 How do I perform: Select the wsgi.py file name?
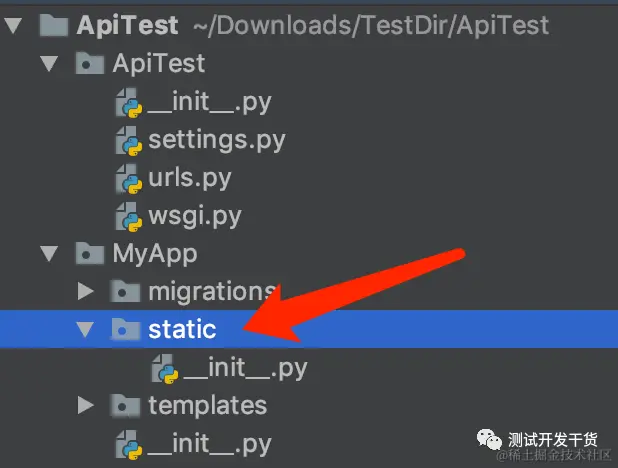pos(195,216)
